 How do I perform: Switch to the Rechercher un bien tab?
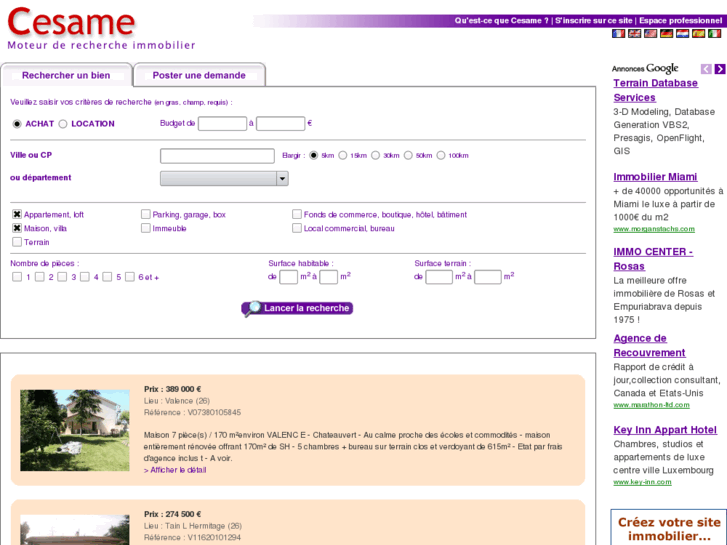point(66,75)
